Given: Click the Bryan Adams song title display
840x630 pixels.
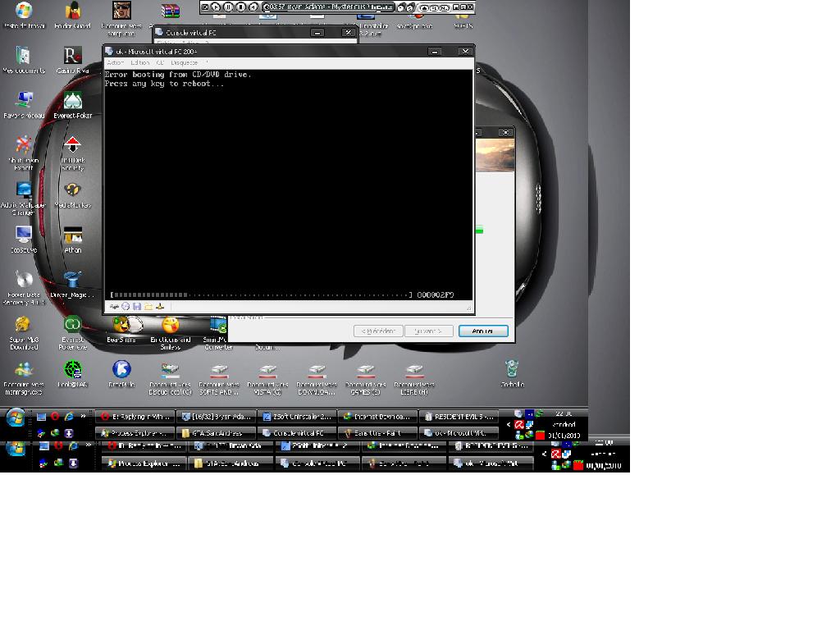Looking at the screenshot, I should coord(328,7).
